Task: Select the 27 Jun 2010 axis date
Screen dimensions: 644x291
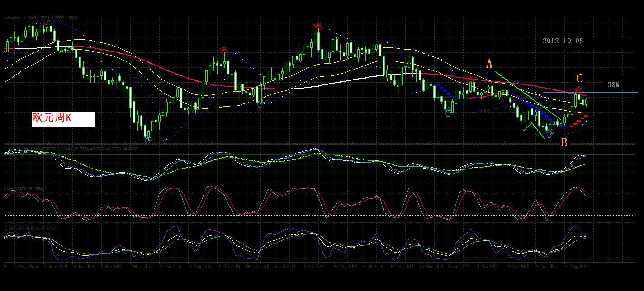Action: tap(170, 267)
